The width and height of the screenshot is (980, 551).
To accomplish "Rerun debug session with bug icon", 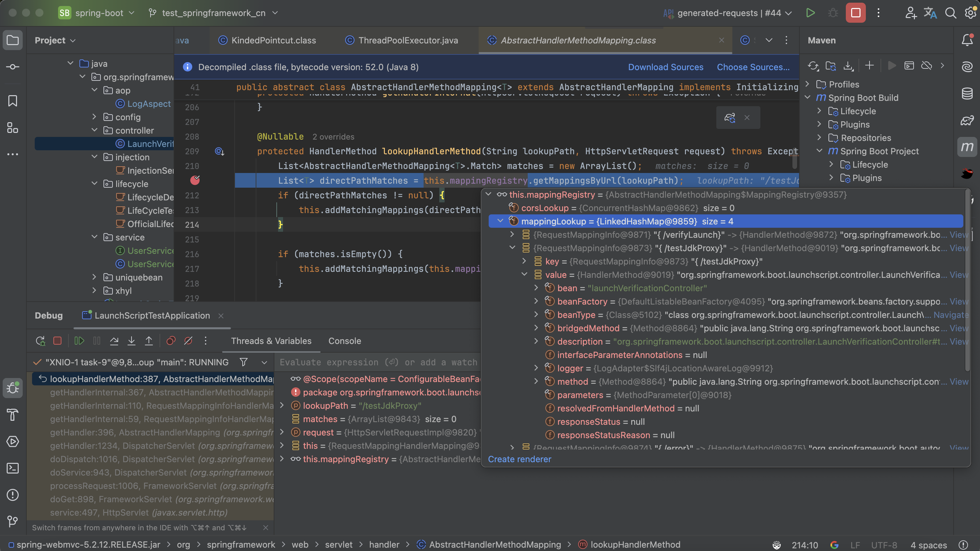I will [40, 341].
